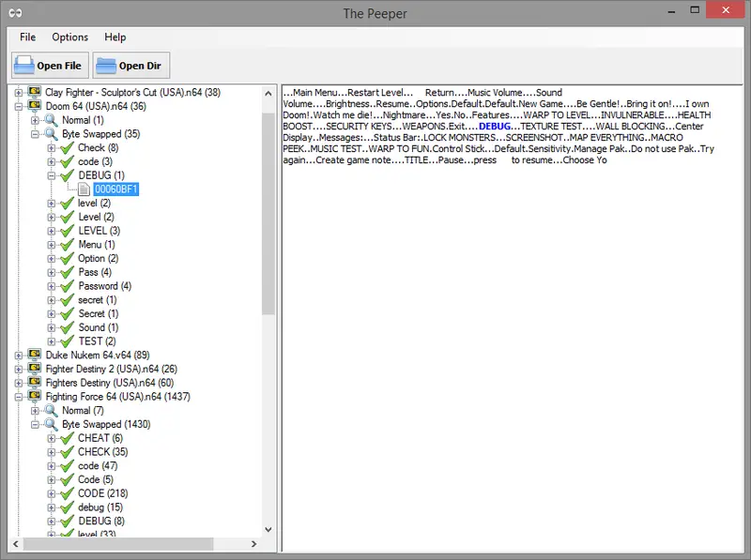Open the Options menu
Image resolution: width=751 pixels, height=560 pixels.
click(x=69, y=37)
